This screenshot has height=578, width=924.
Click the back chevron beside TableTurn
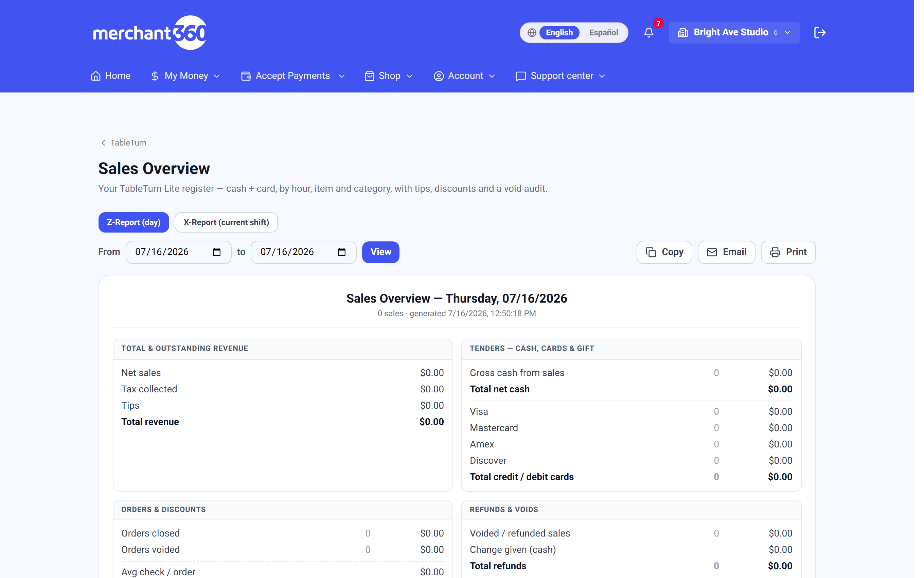point(103,142)
